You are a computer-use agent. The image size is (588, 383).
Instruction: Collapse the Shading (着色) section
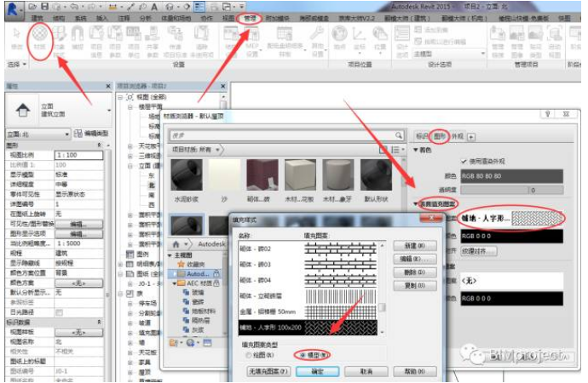click(x=416, y=150)
